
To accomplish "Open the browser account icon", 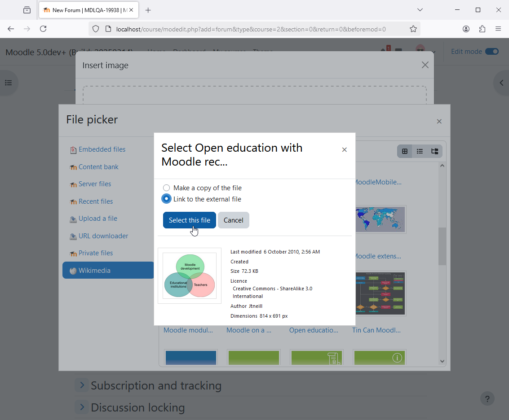I will click(x=466, y=29).
